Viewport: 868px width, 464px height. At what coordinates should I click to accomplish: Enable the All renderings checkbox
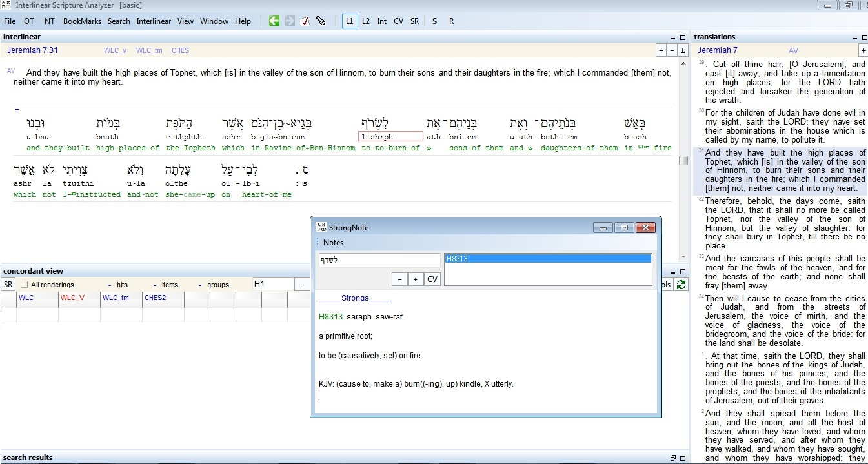pos(25,285)
